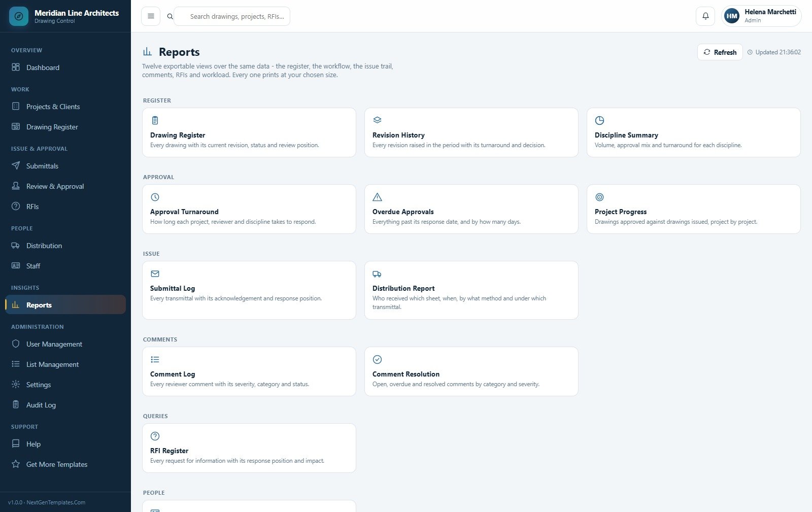The image size is (812, 512).
Task: Click the Drawing Register sidebar icon
Action: [16, 126]
